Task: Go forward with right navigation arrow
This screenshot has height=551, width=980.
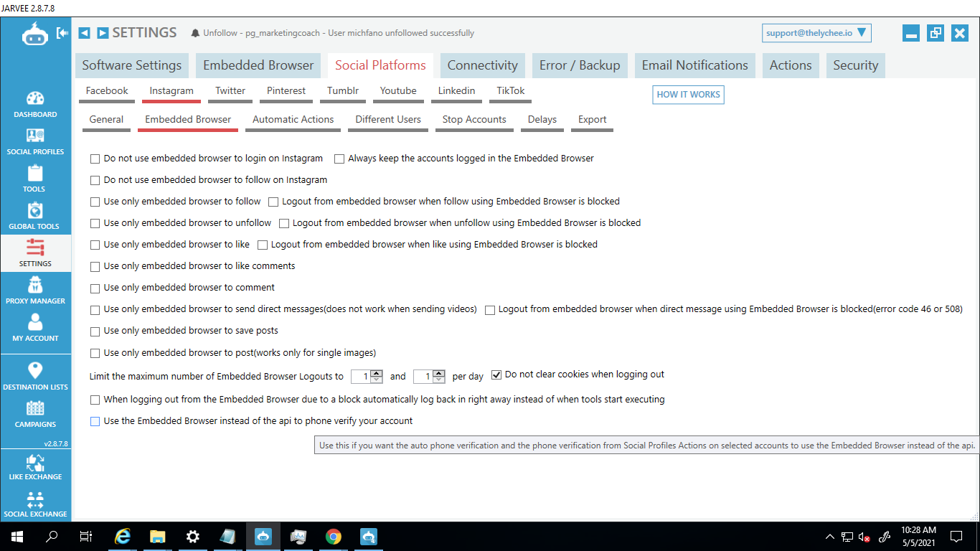Action: click(x=103, y=33)
